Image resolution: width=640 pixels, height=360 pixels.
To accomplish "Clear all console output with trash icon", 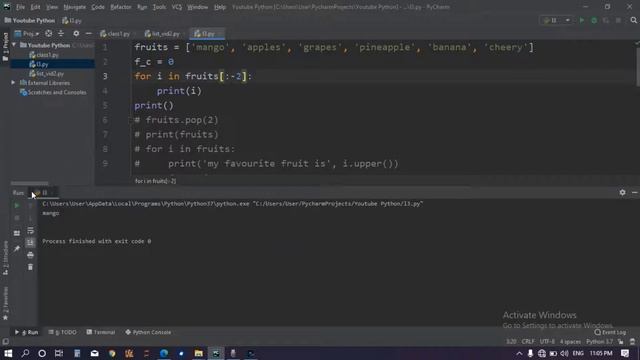I will point(30,267).
